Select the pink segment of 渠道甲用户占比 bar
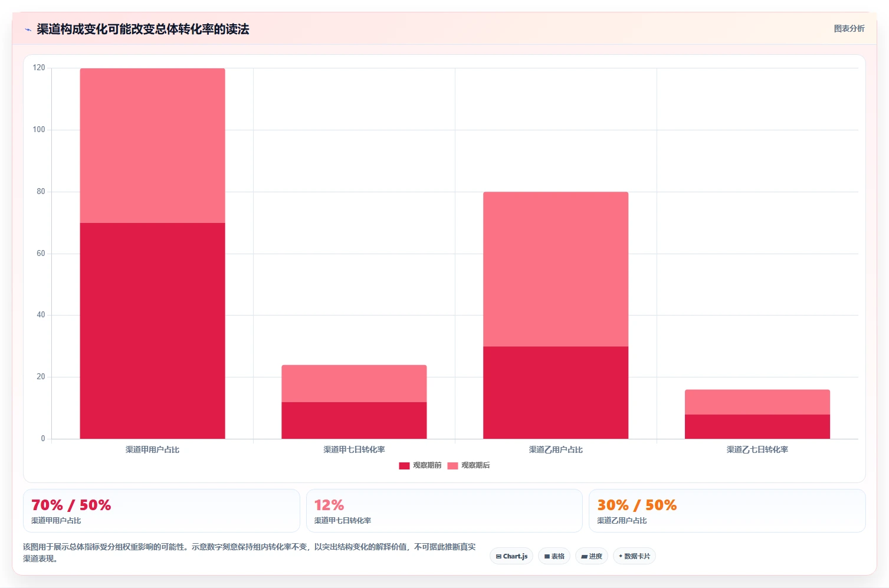The image size is (889, 588). click(x=152, y=146)
